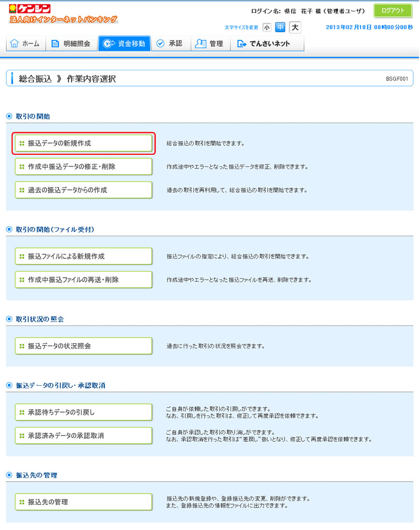Open 振込先の管理
This screenshot has width=420, height=530.
coord(83,502)
